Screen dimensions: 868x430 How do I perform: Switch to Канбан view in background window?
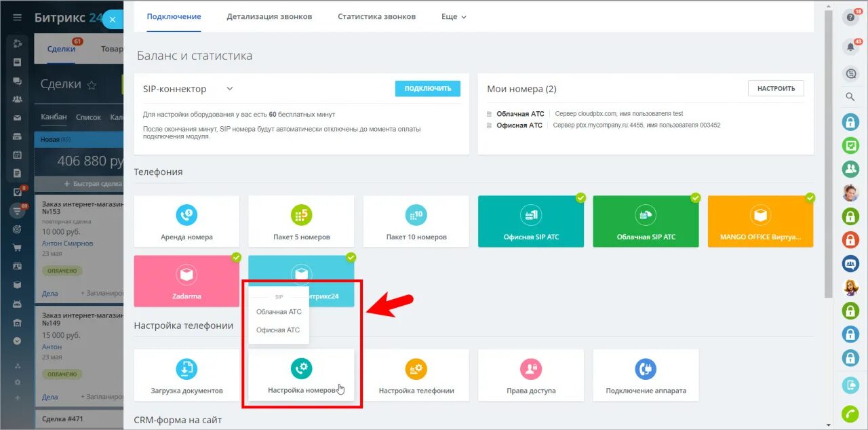pos(54,117)
